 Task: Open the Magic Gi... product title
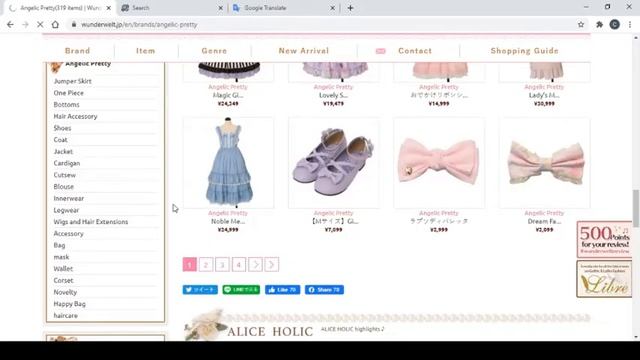click(228, 95)
